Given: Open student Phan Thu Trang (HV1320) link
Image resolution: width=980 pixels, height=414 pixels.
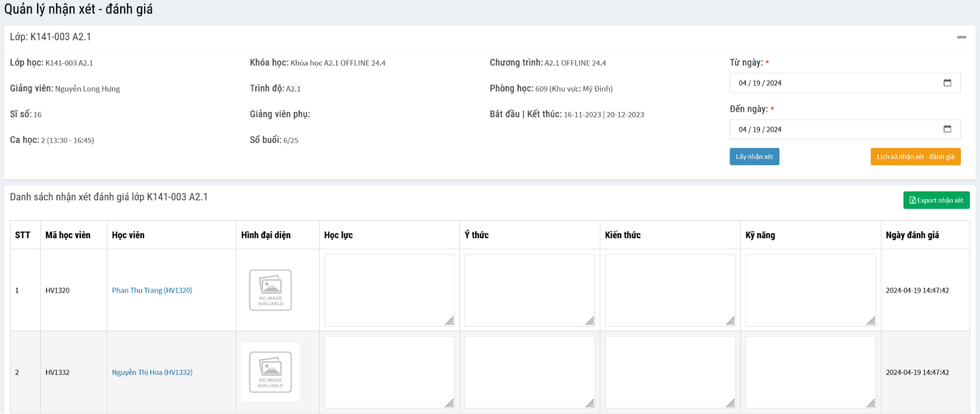Looking at the screenshot, I should pyautogui.click(x=152, y=290).
